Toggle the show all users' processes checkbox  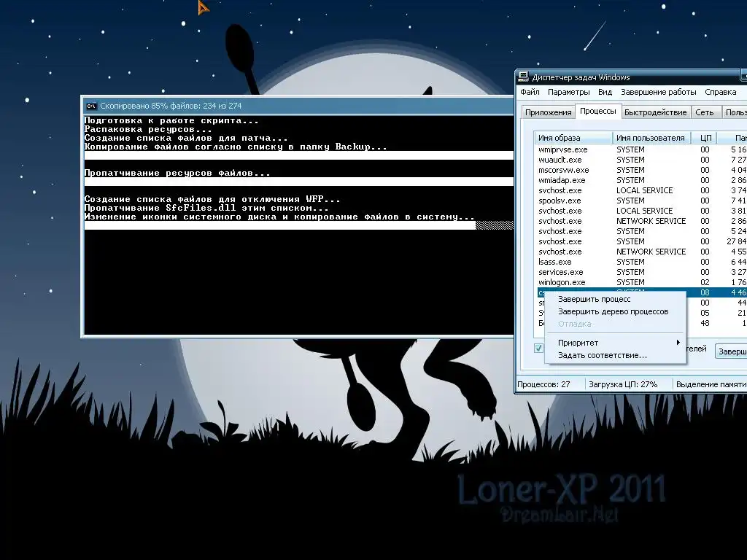[x=538, y=348]
